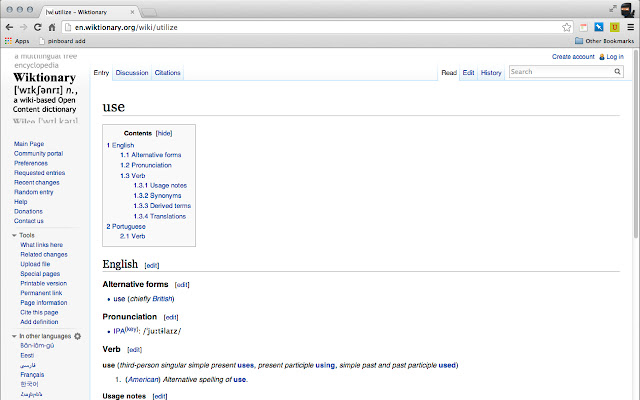Close the utilize – Wiktionary tab
Viewport: 640px width, 400px height.
[x=132, y=12]
